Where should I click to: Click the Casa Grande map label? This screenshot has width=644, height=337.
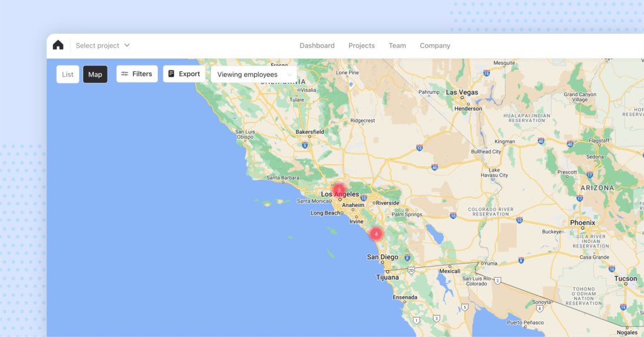pyautogui.click(x=594, y=257)
